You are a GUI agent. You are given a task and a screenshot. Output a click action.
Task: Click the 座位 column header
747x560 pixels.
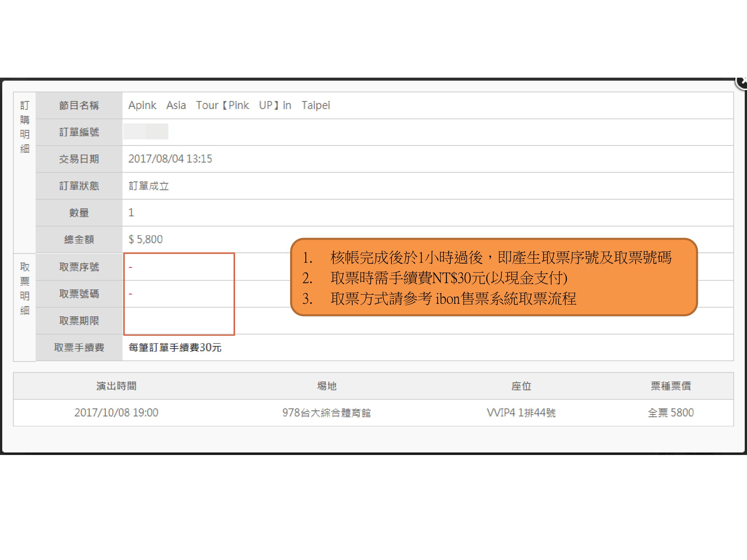521,386
